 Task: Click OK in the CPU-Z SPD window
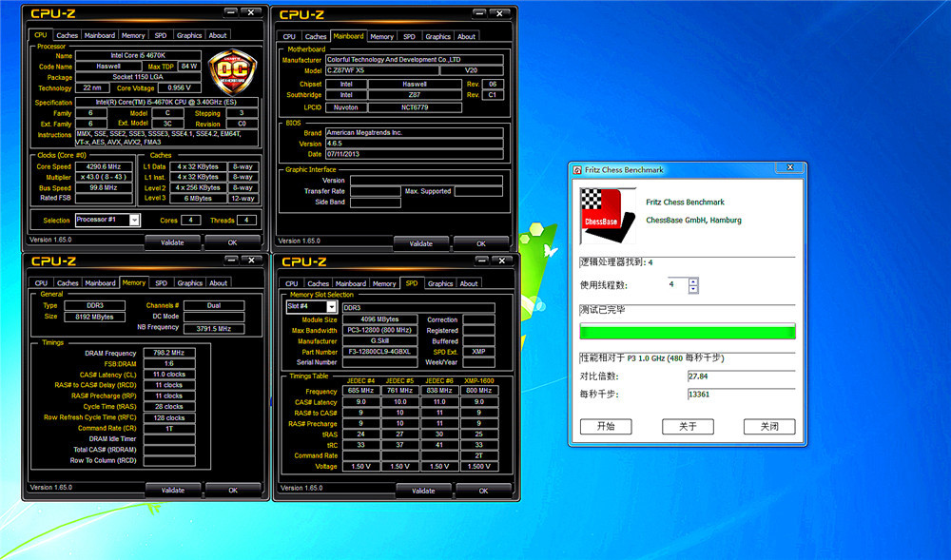[x=484, y=489]
